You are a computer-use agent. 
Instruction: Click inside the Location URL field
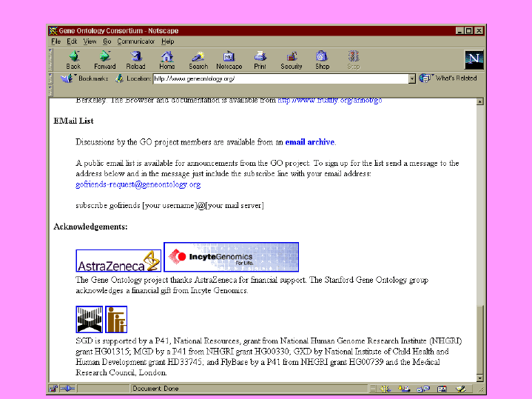coord(280,78)
